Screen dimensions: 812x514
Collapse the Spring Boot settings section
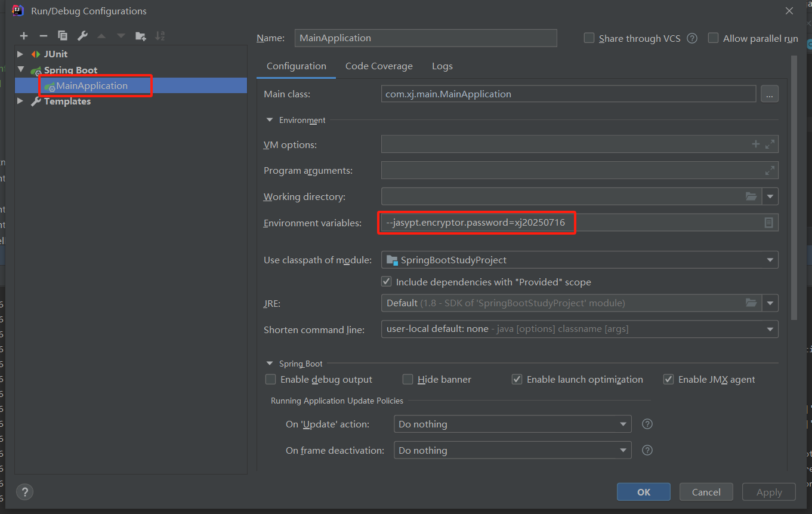click(270, 364)
